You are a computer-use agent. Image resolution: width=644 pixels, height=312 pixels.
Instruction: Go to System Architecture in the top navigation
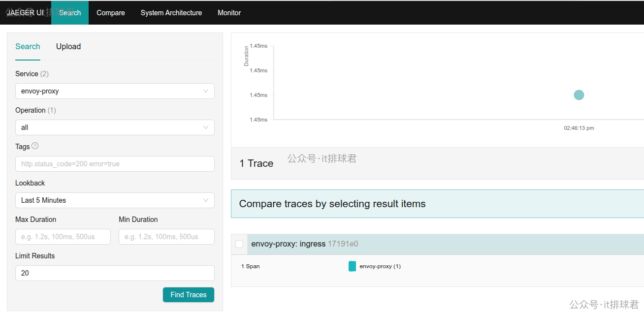click(171, 13)
